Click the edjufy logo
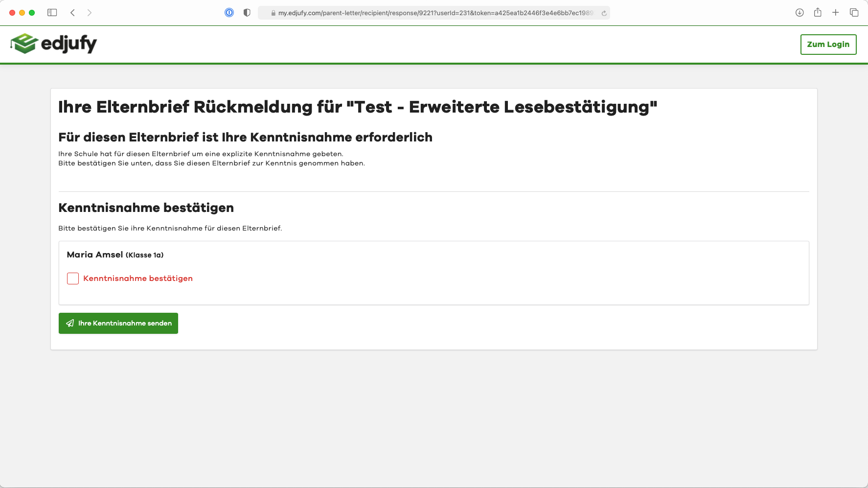 54,44
